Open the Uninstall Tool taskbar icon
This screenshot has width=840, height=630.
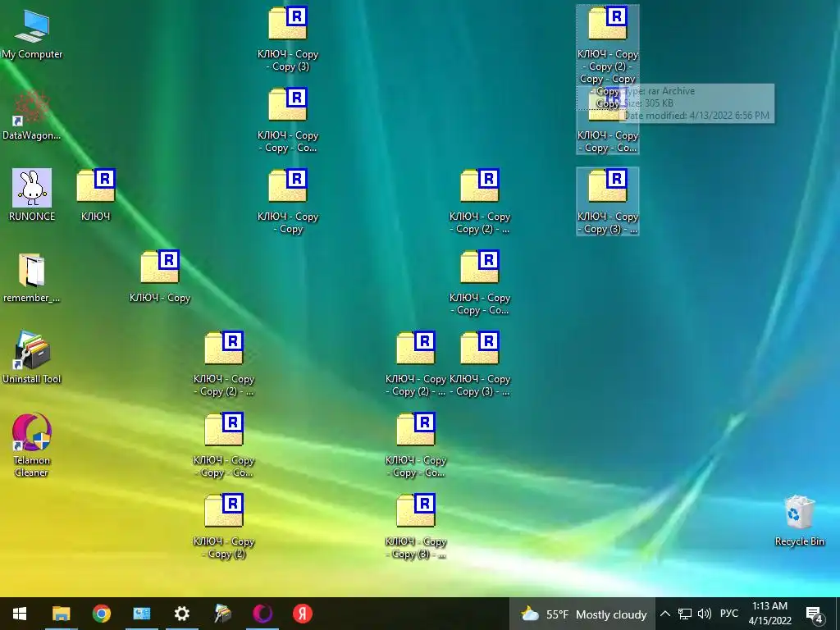(222, 614)
